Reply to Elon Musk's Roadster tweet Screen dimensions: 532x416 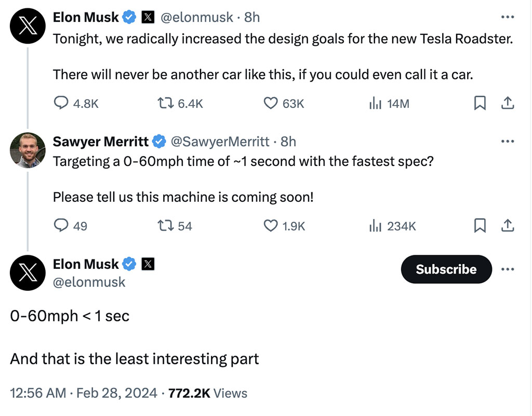coord(62,103)
